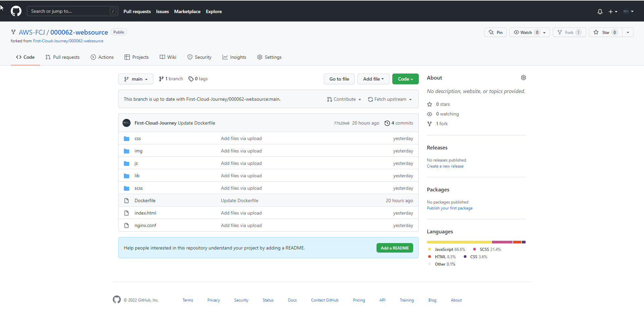
Task: Open the scss folder
Action: [x=139, y=188]
